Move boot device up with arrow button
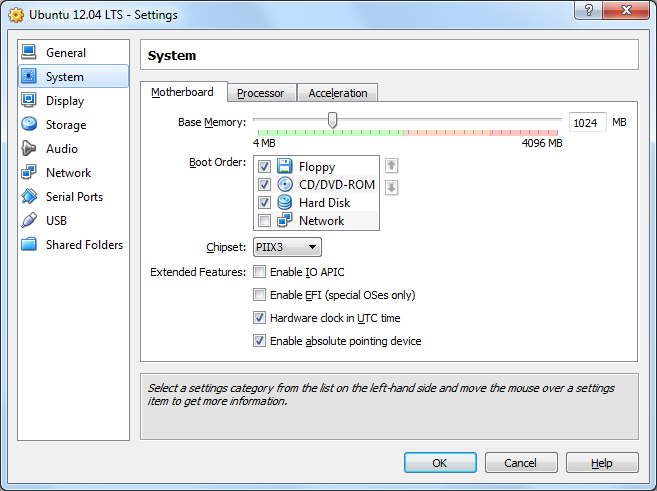The height and width of the screenshot is (491, 657). pyautogui.click(x=391, y=165)
